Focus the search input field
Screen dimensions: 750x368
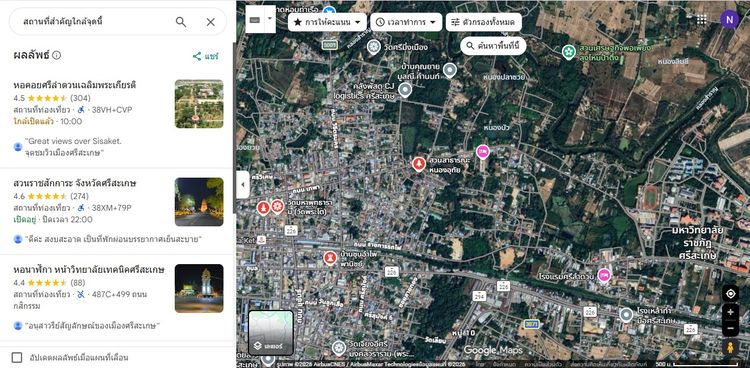pyautogui.click(x=96, y=22)
